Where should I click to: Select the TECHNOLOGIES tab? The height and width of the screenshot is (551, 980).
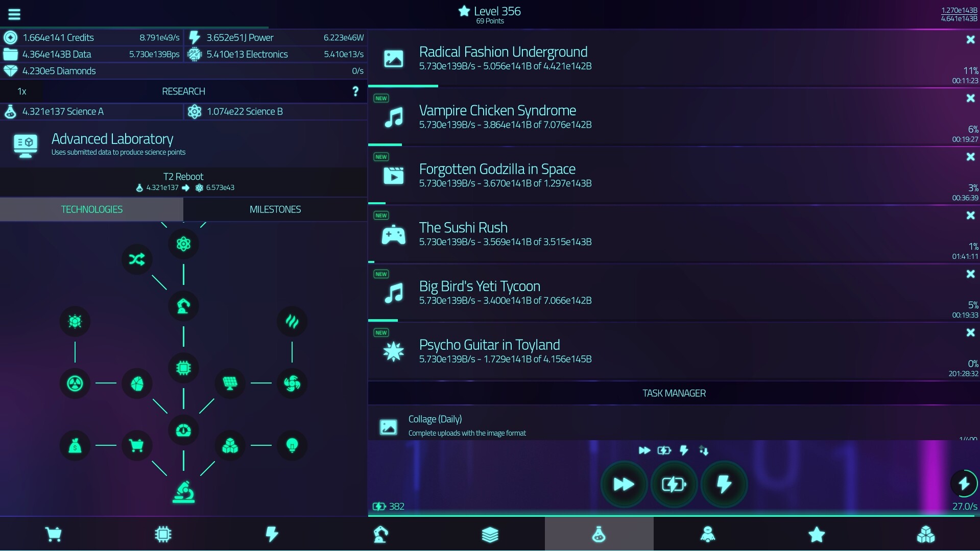pos(91,209)
